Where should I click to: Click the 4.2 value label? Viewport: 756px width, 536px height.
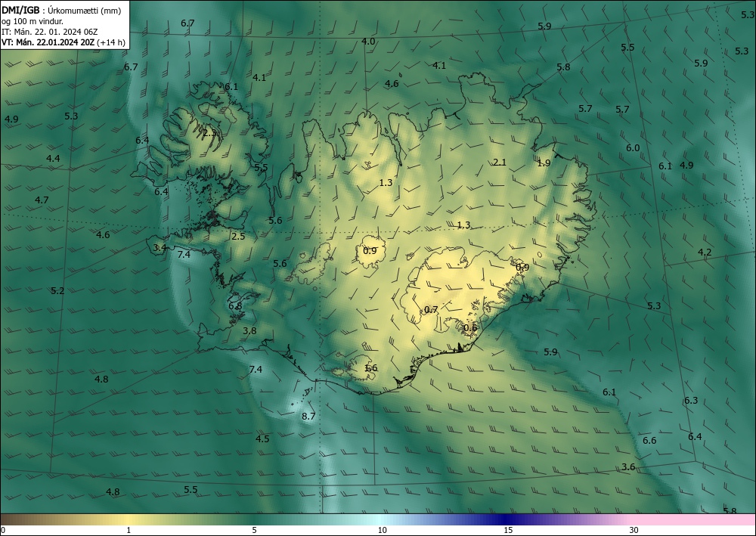pos(705,252)
